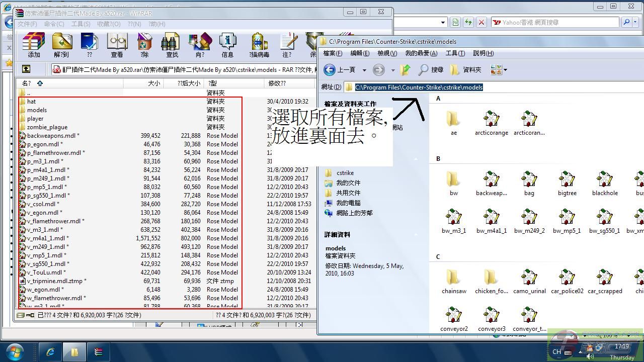Select chainsaw folder in Explorer

[454, 282]
